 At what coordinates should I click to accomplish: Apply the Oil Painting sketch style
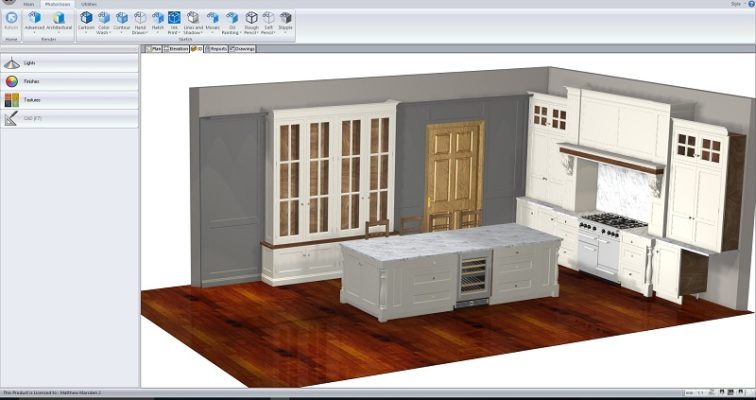232,18
